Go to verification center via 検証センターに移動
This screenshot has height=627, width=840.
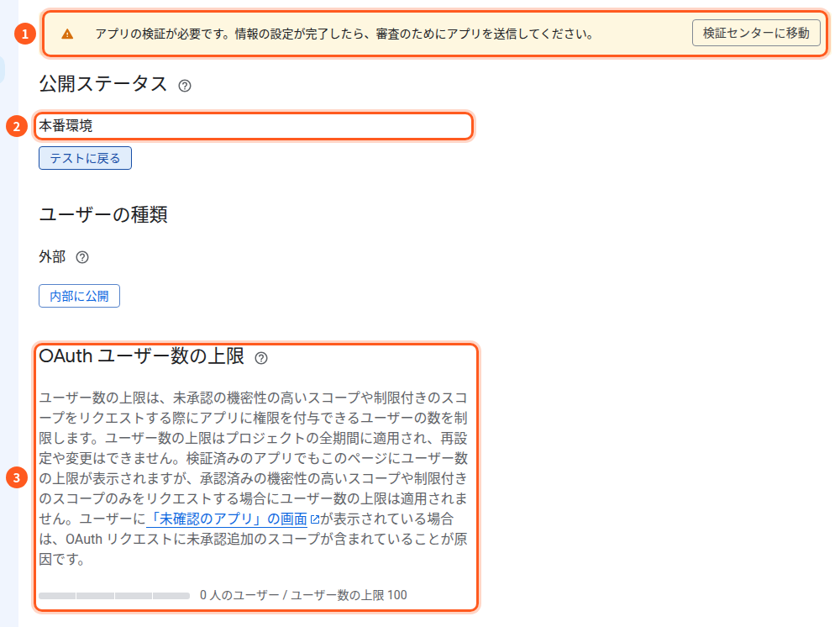(756, 34)
